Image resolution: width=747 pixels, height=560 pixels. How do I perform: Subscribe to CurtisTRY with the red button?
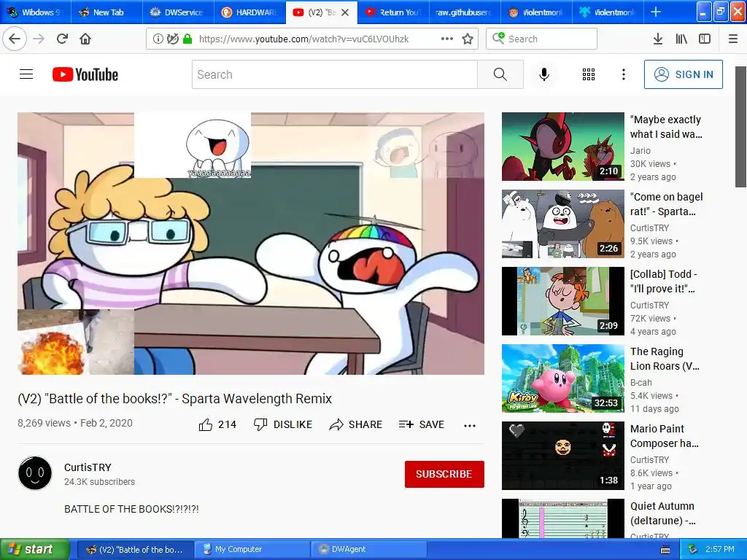tap(444, 474)
